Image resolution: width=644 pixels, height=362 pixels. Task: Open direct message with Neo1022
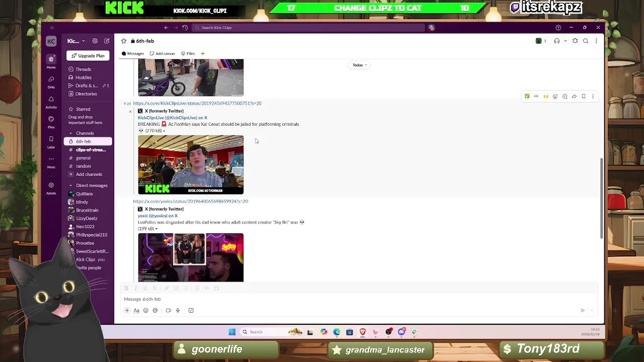88,227
